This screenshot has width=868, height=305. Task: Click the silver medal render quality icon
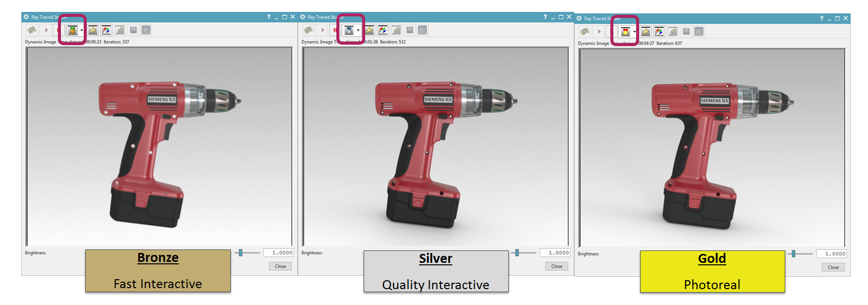(x=349, y=30)
